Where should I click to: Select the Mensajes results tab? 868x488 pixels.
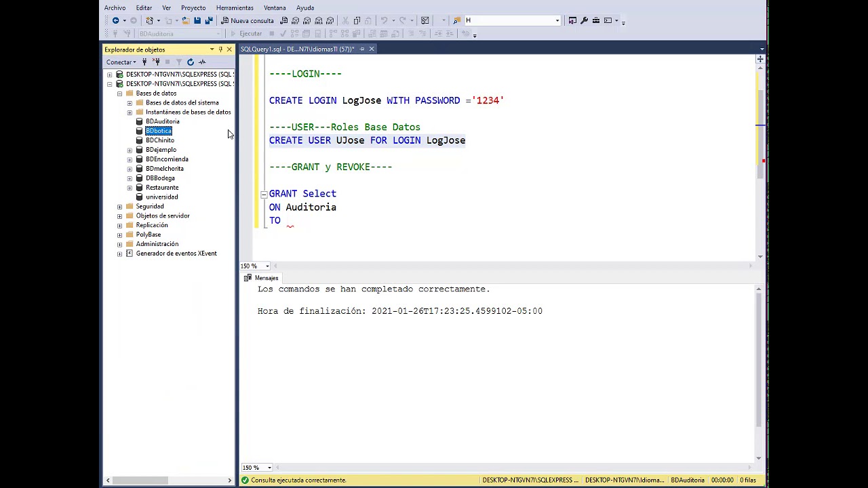pyautogui.click(x=261, y=278)
